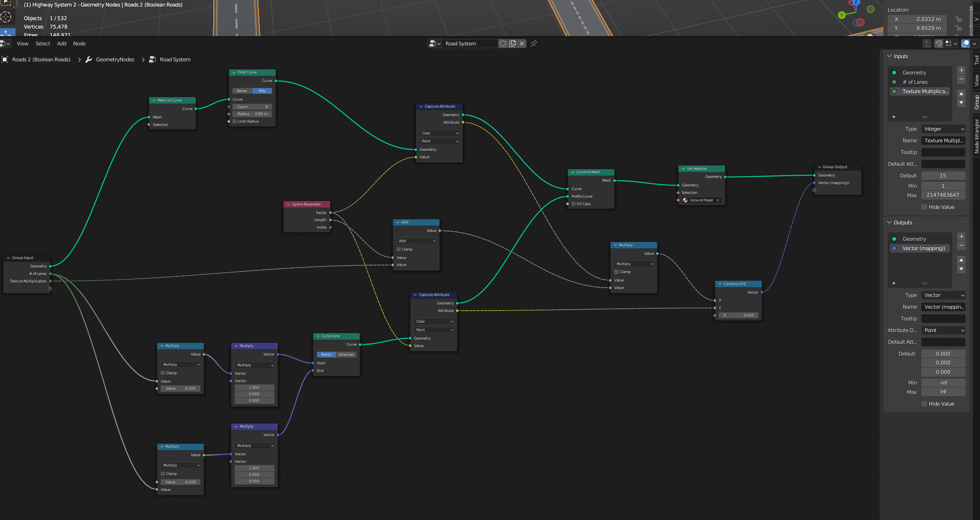Select the Add menu in node editor
Screen dimensions: 980x520
[61, 44]
